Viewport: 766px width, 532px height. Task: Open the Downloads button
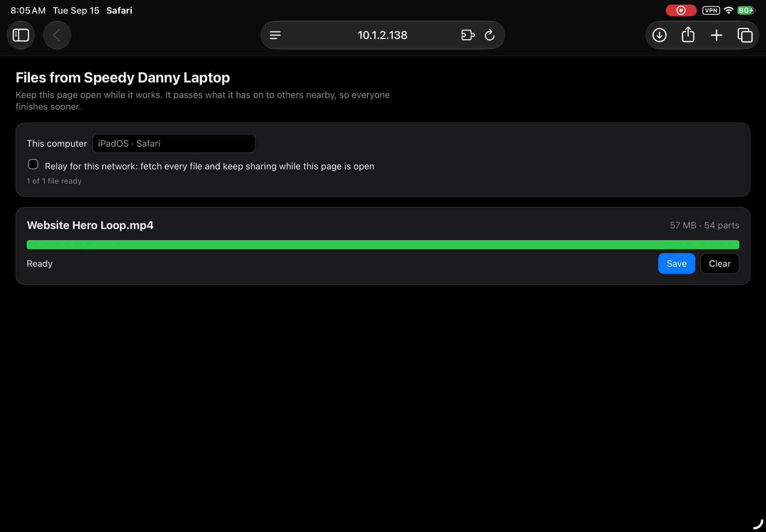659,35
